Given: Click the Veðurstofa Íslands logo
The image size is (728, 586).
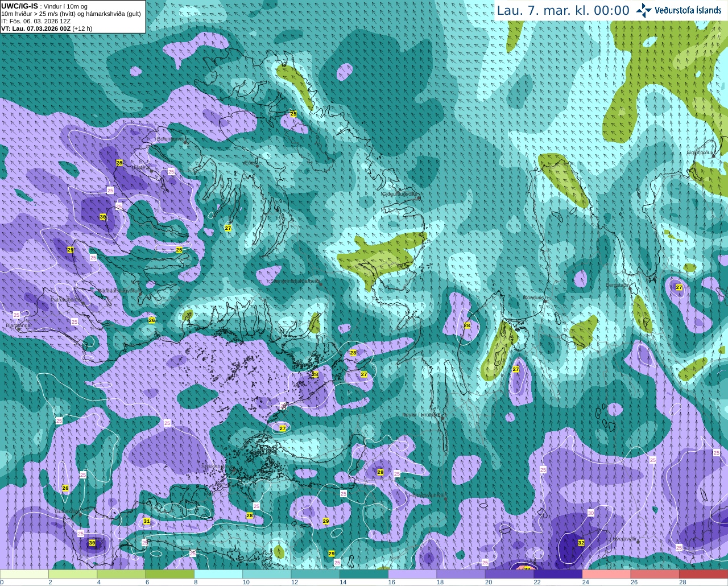Looking at the screenshot, I should [x=679, y=10].
